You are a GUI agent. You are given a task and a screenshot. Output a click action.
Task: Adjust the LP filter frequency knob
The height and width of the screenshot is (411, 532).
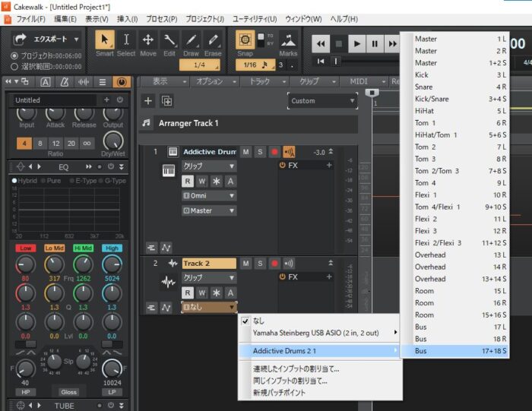112,368
